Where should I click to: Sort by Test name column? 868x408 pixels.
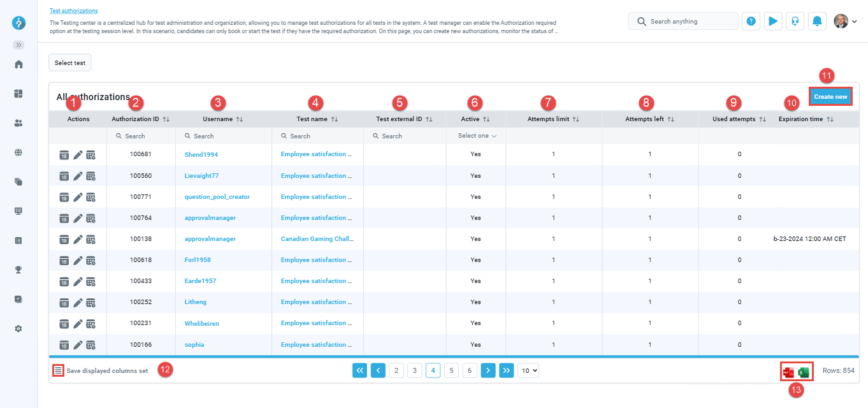click(x=335, y=119)
